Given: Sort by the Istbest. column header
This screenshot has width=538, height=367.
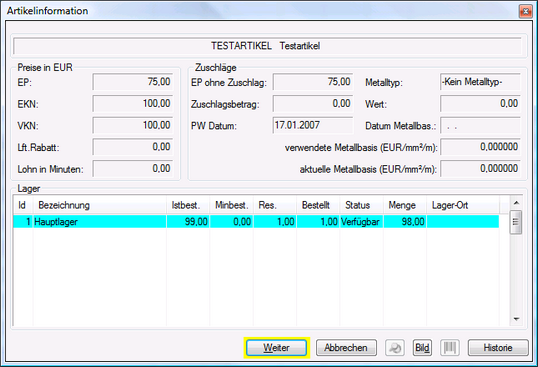Looking at the screenshot, I should point(188,205).
